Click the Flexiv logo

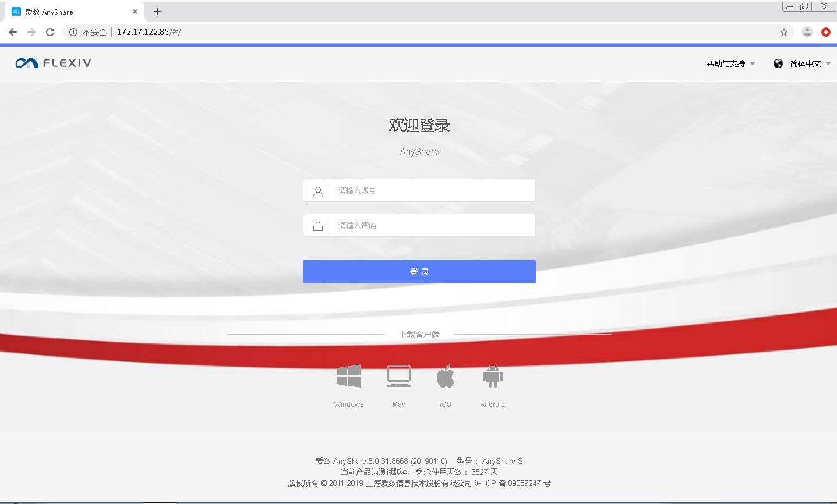[x=54, y=63]
